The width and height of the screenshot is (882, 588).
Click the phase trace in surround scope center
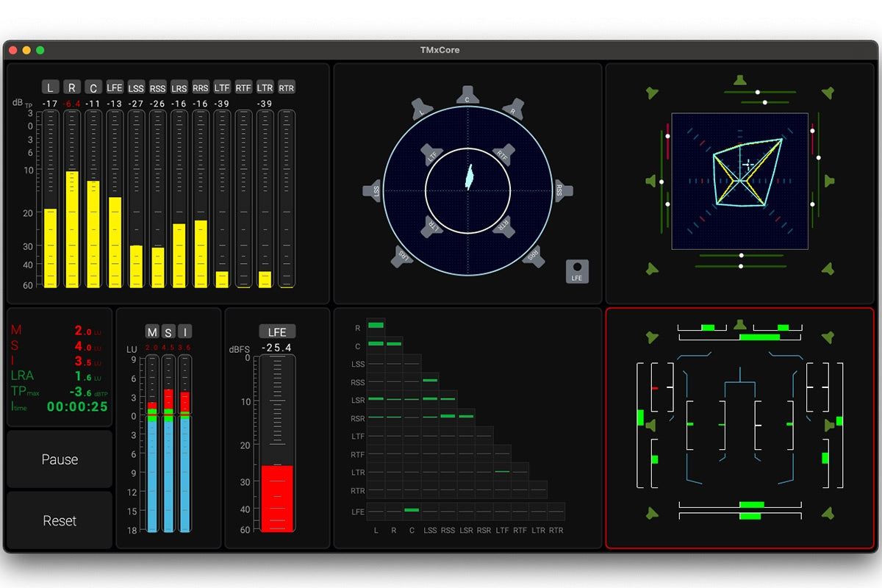468,177
